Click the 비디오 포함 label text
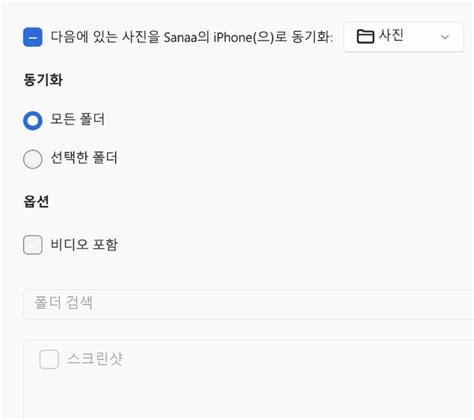 coord(84,244)
